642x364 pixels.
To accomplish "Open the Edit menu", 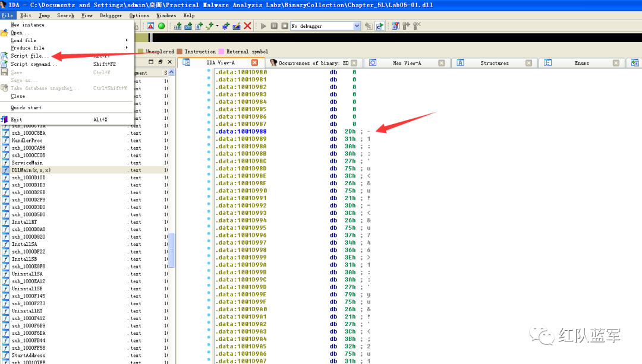I will pyautogui.click(x=26, y=15).
